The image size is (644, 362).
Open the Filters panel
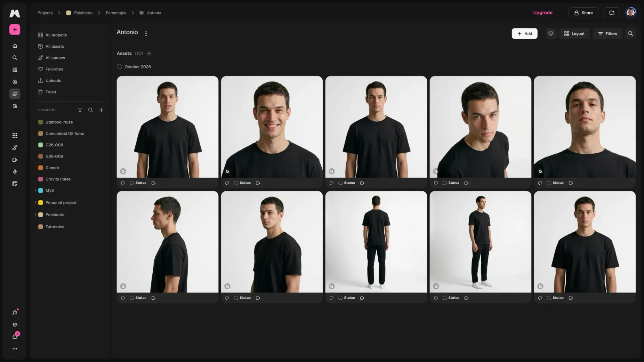coord(607,34)
